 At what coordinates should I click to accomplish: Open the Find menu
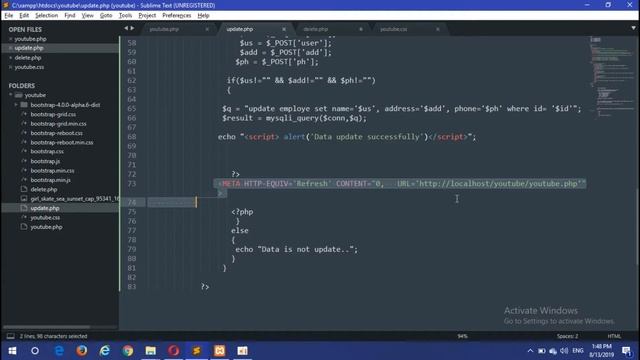[70, 16]
